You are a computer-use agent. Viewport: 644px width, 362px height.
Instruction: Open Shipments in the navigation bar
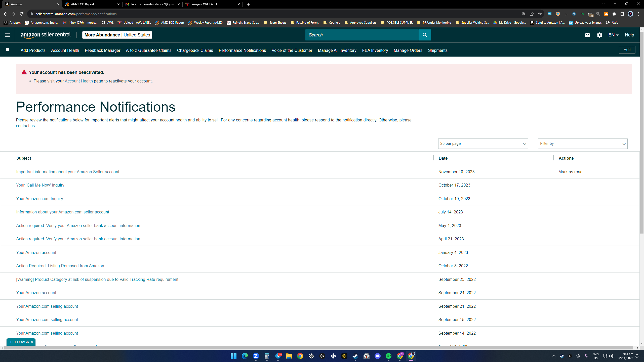438,50
